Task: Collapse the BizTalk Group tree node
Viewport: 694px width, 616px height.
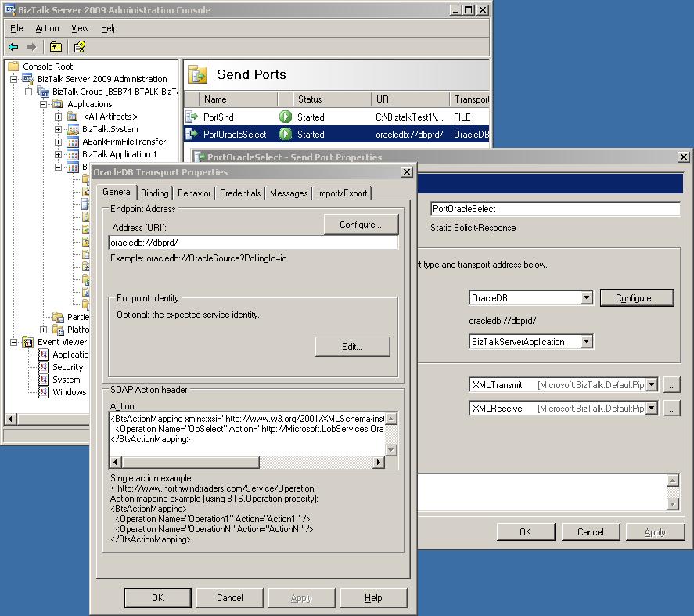Action: click(x=28, y=92)
